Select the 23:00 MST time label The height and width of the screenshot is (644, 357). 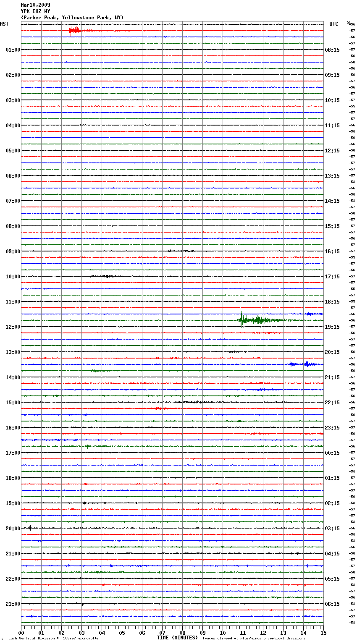[x=13, y=604]
